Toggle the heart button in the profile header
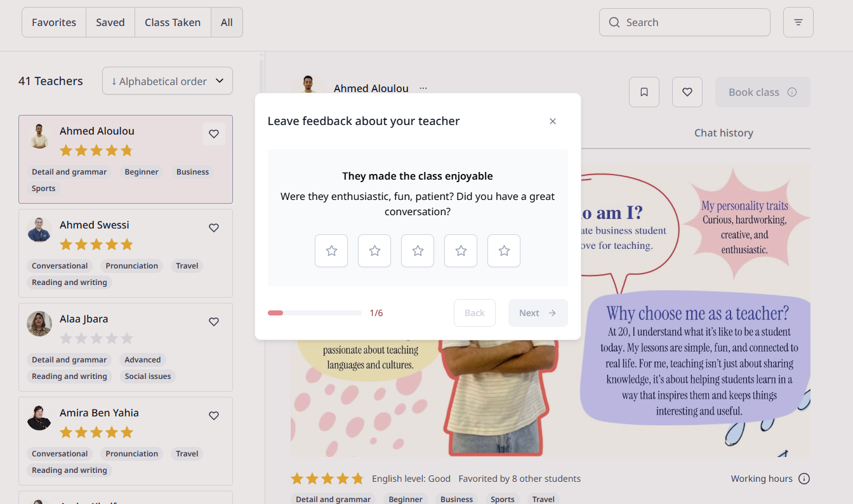The image size is (853, 504). coord(687,92)
